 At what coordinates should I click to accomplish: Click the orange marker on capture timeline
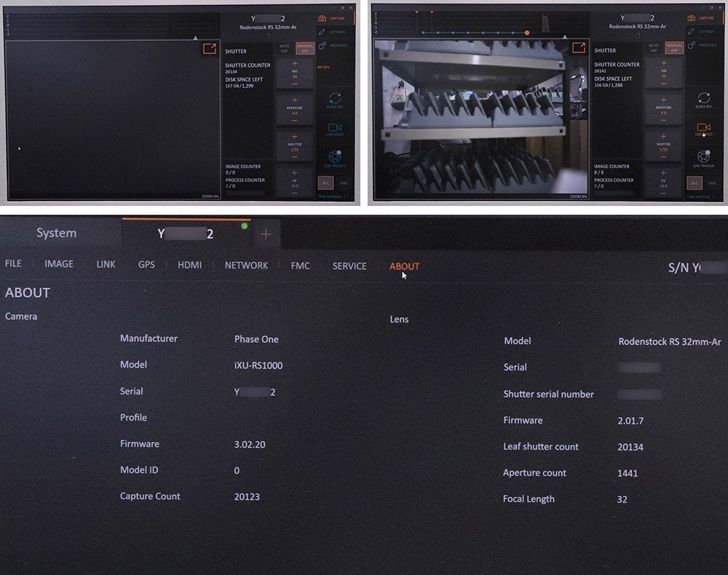(x=527, y=33)
